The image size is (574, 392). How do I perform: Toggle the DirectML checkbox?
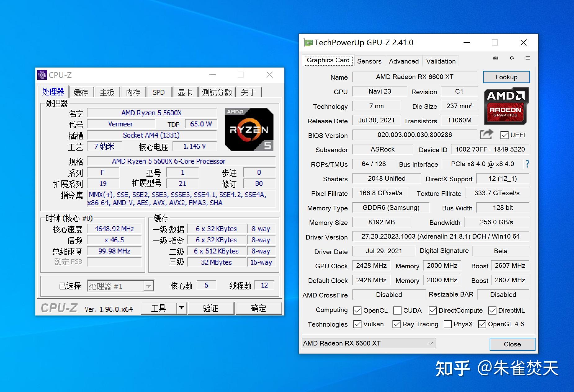(x=492, y=311)
